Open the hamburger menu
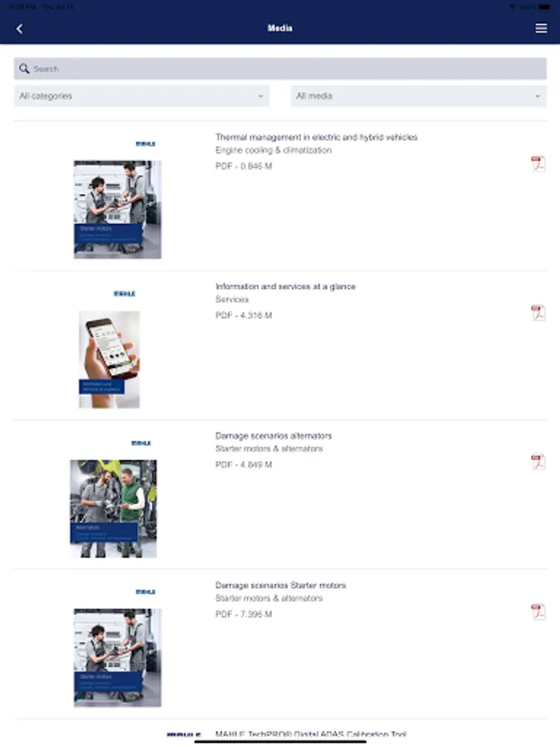 (x=541, y=28)
